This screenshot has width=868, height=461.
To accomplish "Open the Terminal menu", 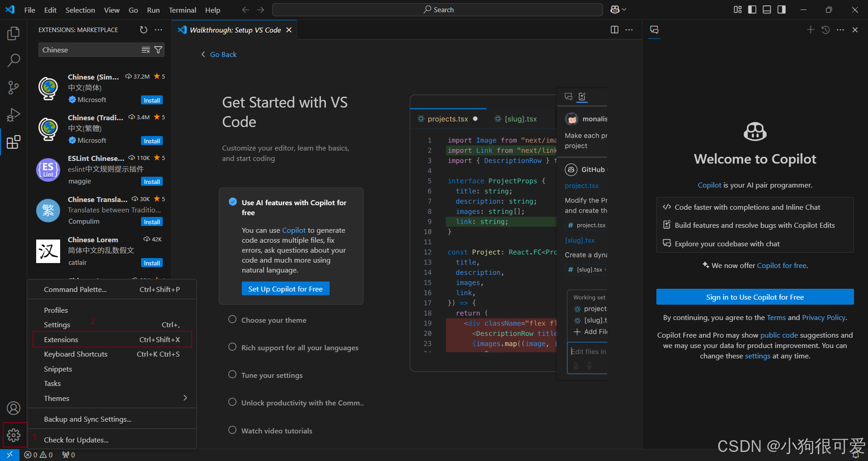I will click(182, 10).
